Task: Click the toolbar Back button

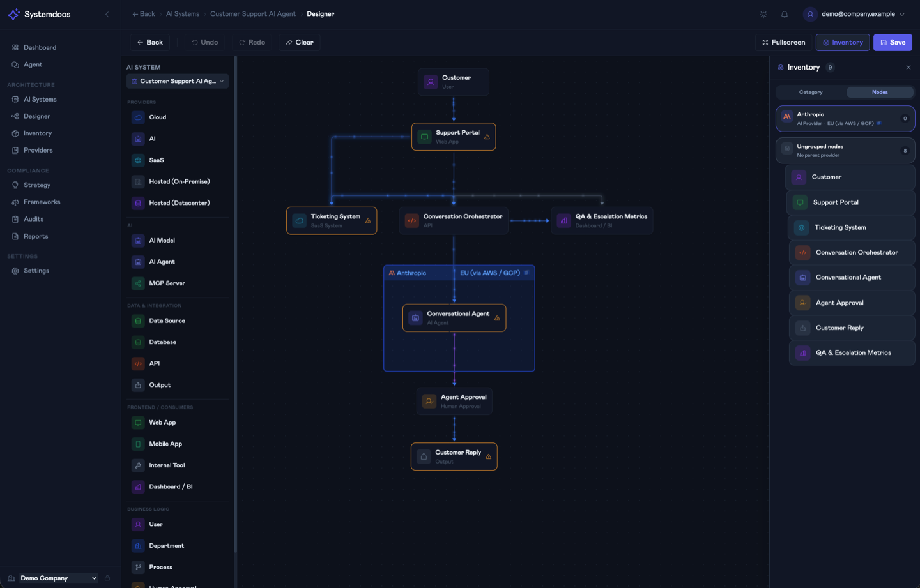Action: [150, 42]
